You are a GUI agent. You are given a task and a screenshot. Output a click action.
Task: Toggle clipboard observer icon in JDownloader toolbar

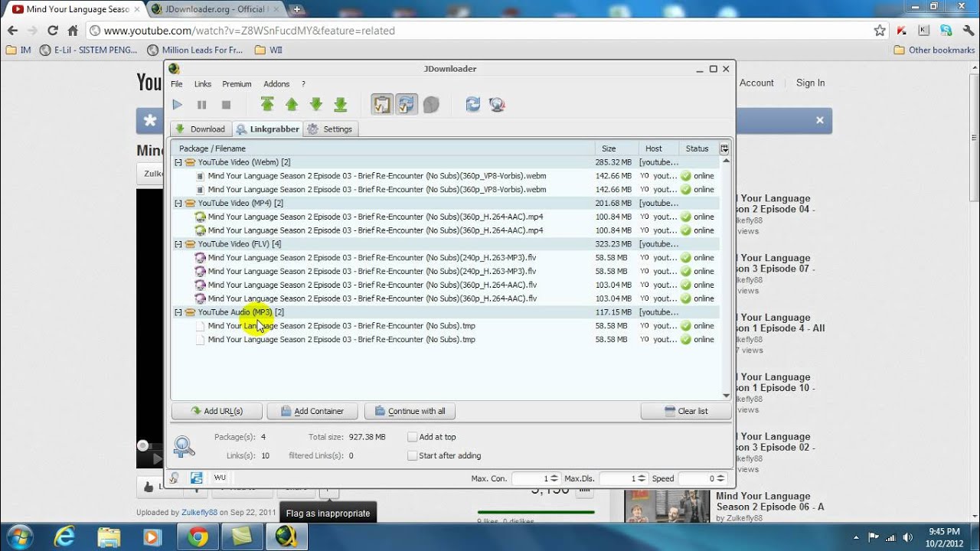(382, 104)
